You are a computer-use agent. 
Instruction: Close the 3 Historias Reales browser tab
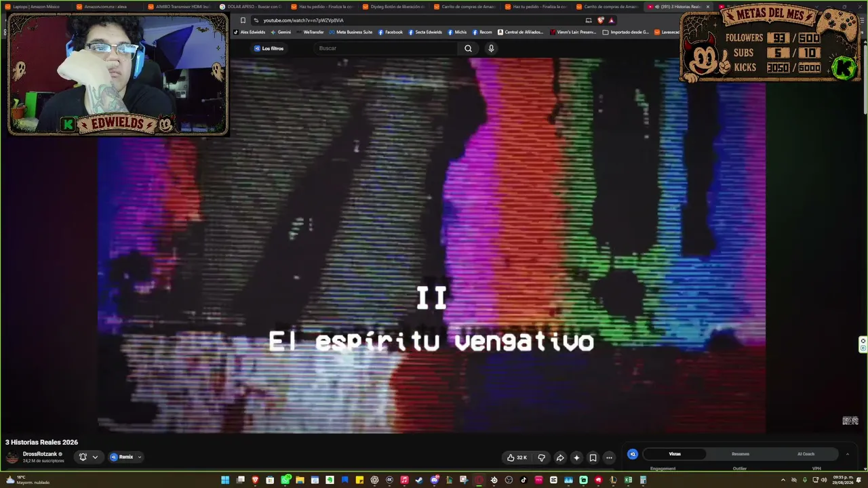click(x=707, y=7)
